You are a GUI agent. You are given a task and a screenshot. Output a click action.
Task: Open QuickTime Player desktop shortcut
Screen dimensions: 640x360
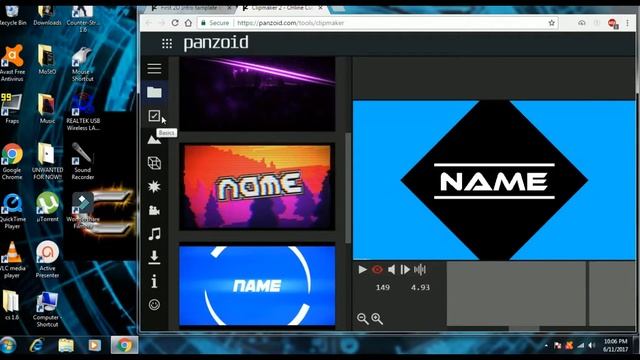[x=12, y=211]
